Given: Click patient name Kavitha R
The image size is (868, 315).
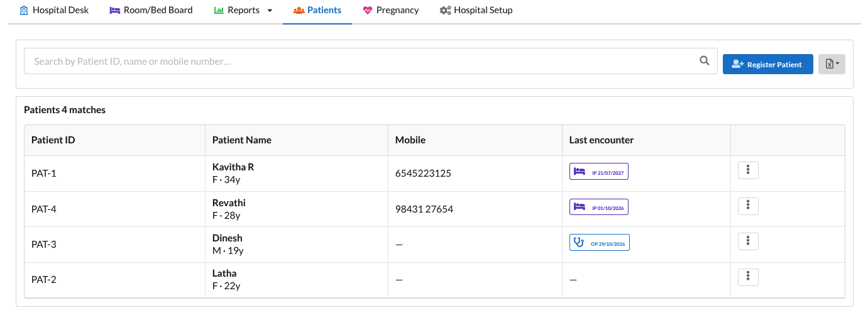Looking at the screenshot, I should coord(233,167).
